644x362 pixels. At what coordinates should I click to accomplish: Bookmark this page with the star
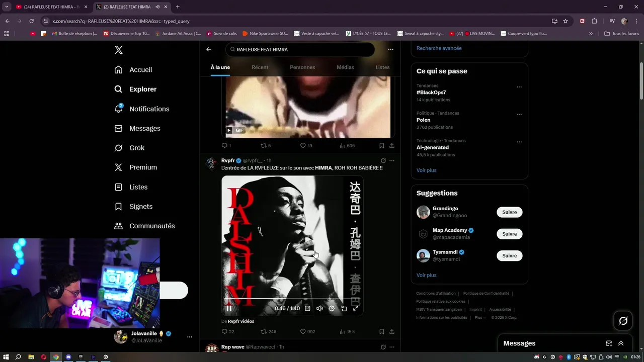coord(566,21)
